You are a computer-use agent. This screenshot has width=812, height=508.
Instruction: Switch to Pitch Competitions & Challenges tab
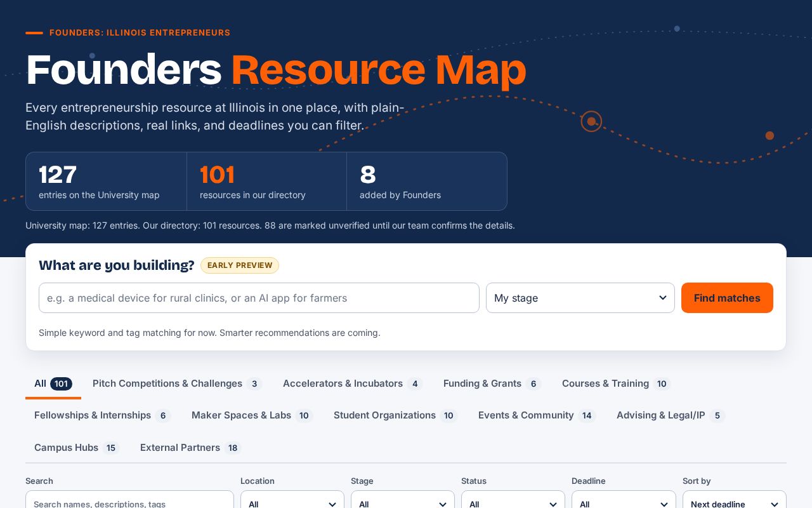177,384
